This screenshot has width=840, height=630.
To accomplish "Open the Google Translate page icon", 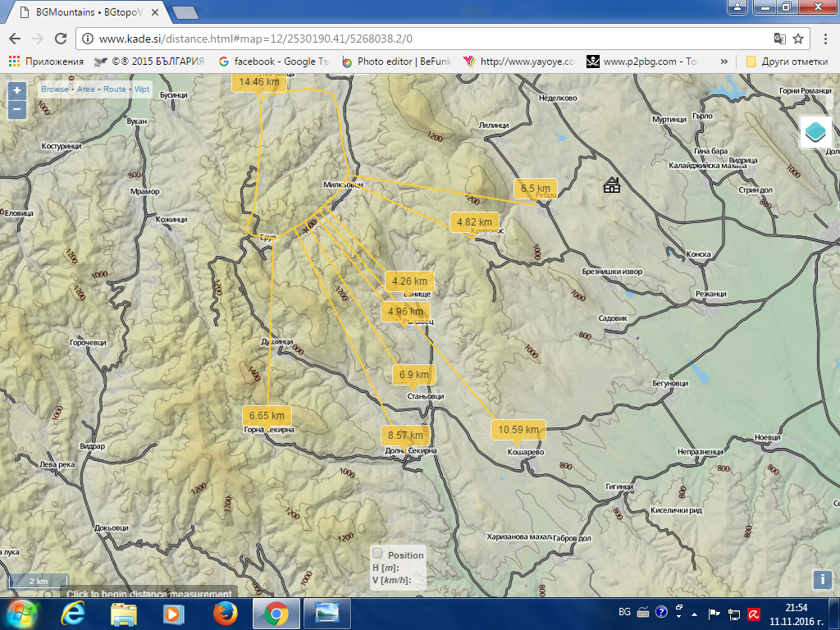I will click(779, 39).
